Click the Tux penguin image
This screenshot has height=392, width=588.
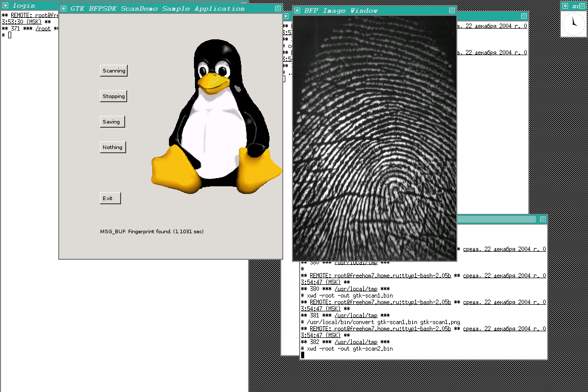(217, 120)
